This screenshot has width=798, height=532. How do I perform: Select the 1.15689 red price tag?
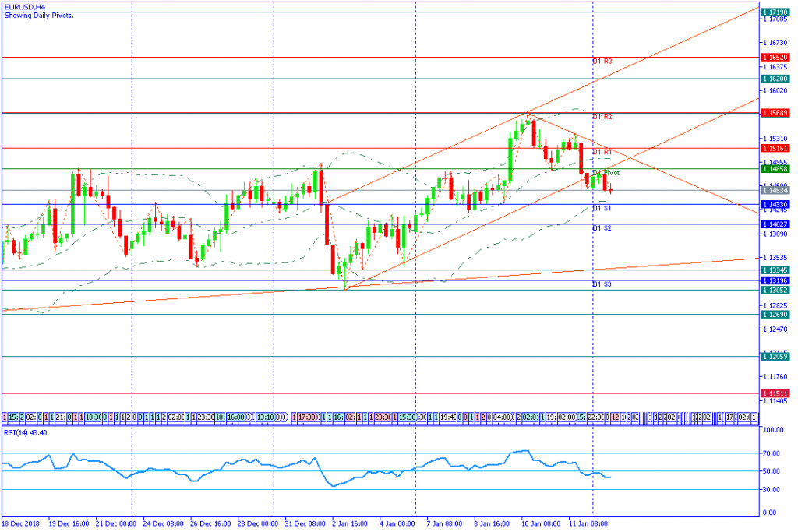tap(775, 112)
